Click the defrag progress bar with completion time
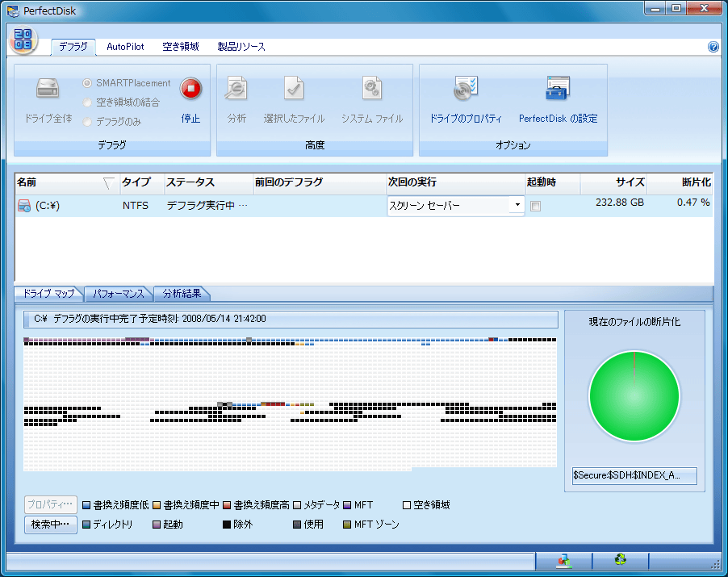The width and height of the screenshot is (728, 577). [x=291, y=320]
